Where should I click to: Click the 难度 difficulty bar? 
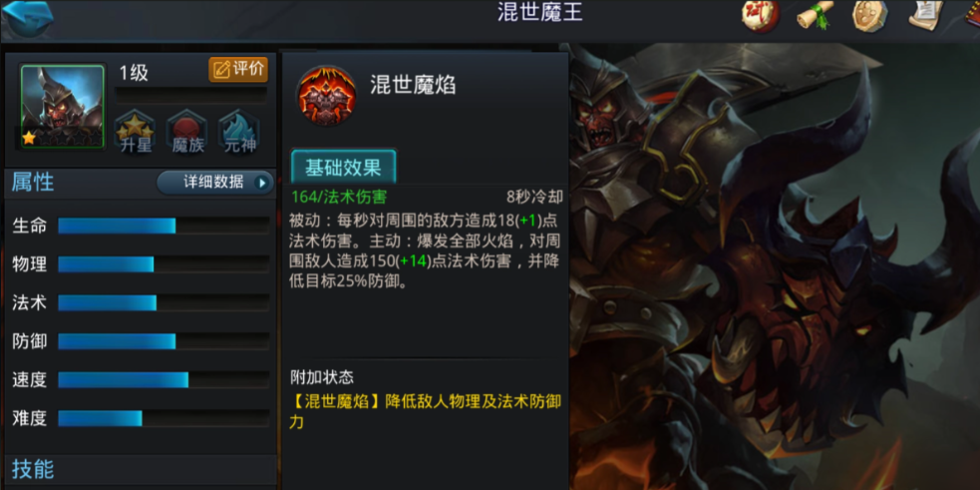pos(163,418)
